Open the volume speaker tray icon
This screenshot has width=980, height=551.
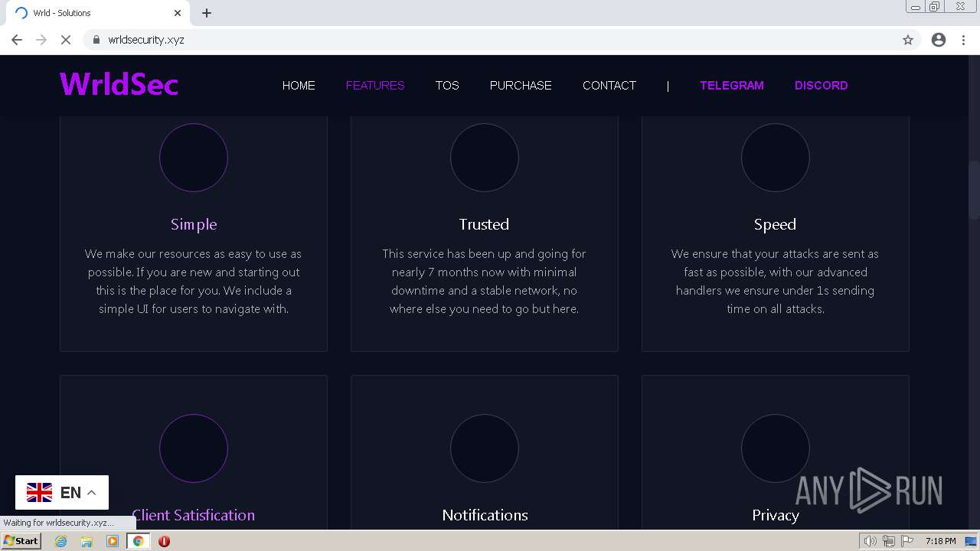(x=870, y=541)
